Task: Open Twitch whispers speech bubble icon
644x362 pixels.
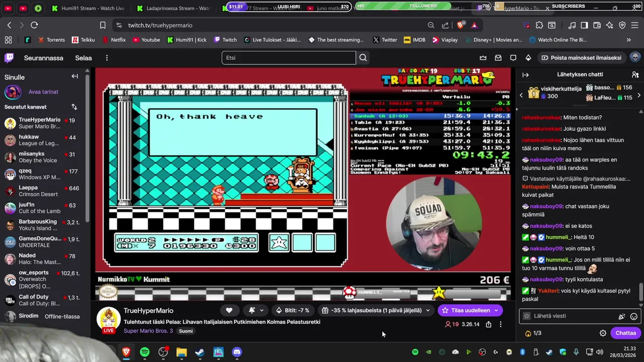Action: 513,58
